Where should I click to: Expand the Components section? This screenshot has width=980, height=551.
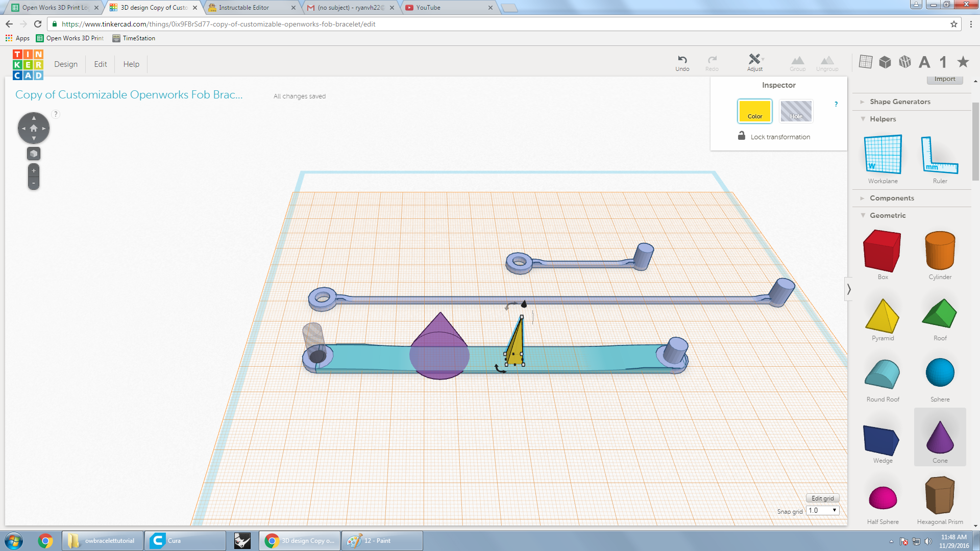click(891, 198)
